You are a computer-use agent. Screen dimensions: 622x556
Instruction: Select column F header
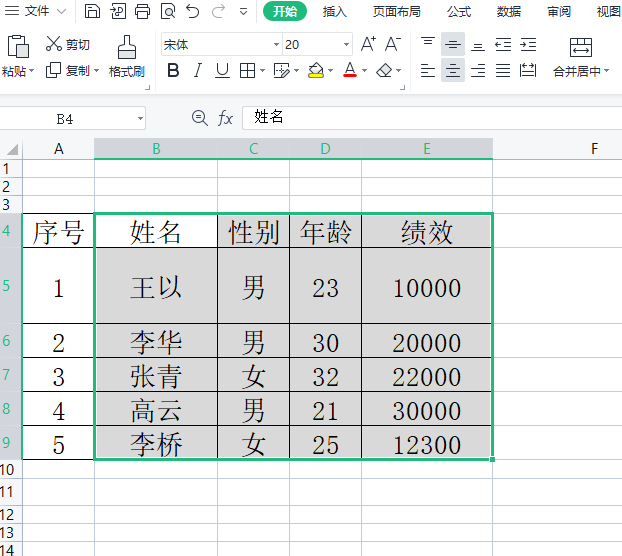(x=594, y=149)
